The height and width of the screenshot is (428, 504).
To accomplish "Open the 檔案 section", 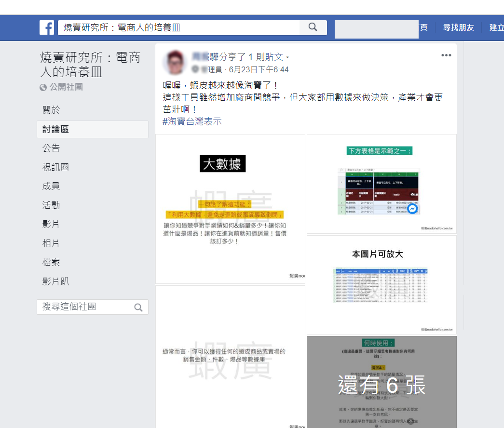I will coord(51,262).
